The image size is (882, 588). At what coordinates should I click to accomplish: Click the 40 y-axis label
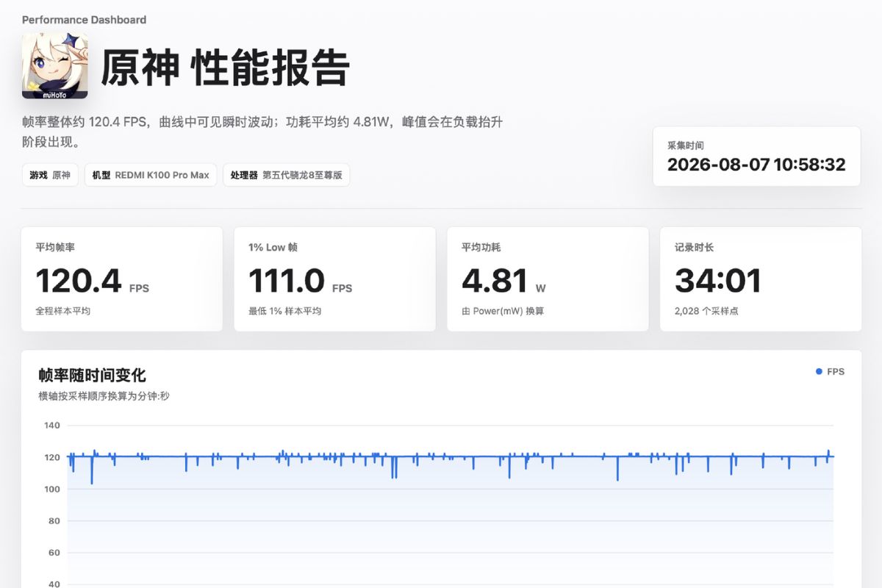tap(54, 584)
